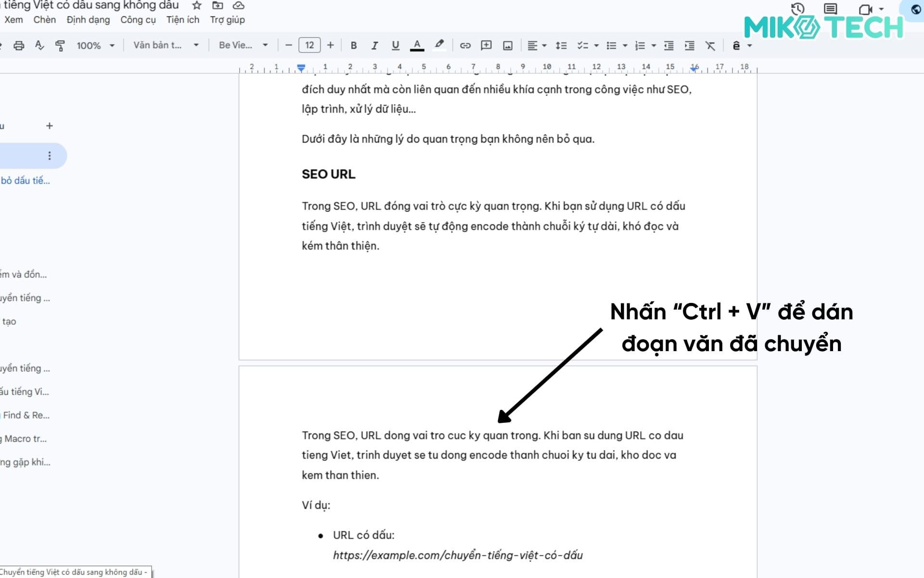Expand the meeting options arrow
This screenshot has height=578, width=924.
click(881, 9)
